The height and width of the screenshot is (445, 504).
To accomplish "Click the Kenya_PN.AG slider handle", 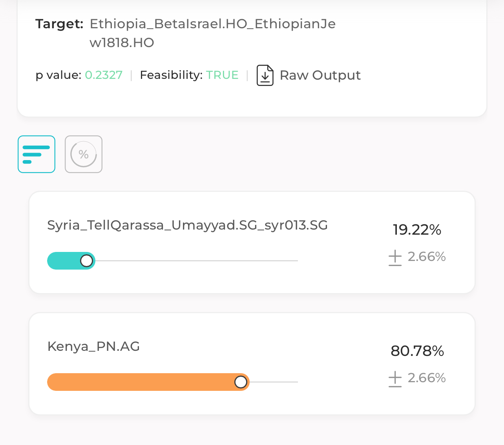I will [x=241, y=382].
